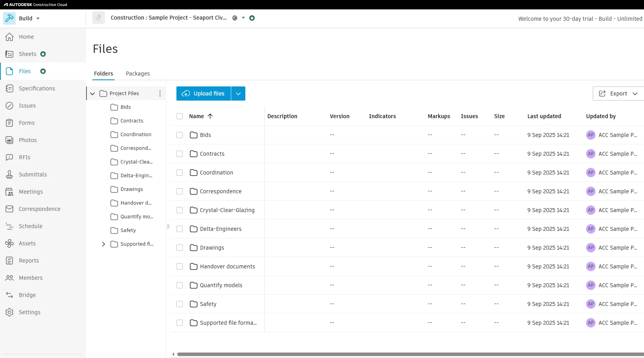This screenshot has height=358, width=644.
Task: Open the Photos section
Action: click(28, 140)
